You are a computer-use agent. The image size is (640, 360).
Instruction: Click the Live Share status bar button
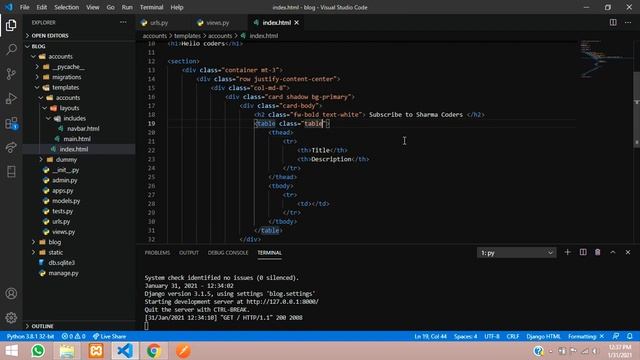[109, 336]
